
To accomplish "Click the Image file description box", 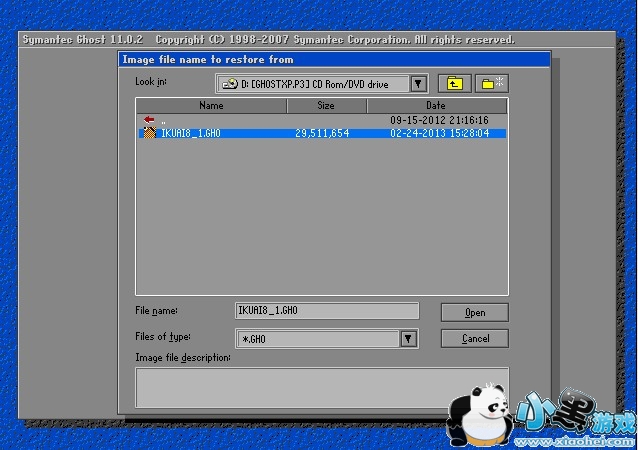I will click(x=322, y=387).
